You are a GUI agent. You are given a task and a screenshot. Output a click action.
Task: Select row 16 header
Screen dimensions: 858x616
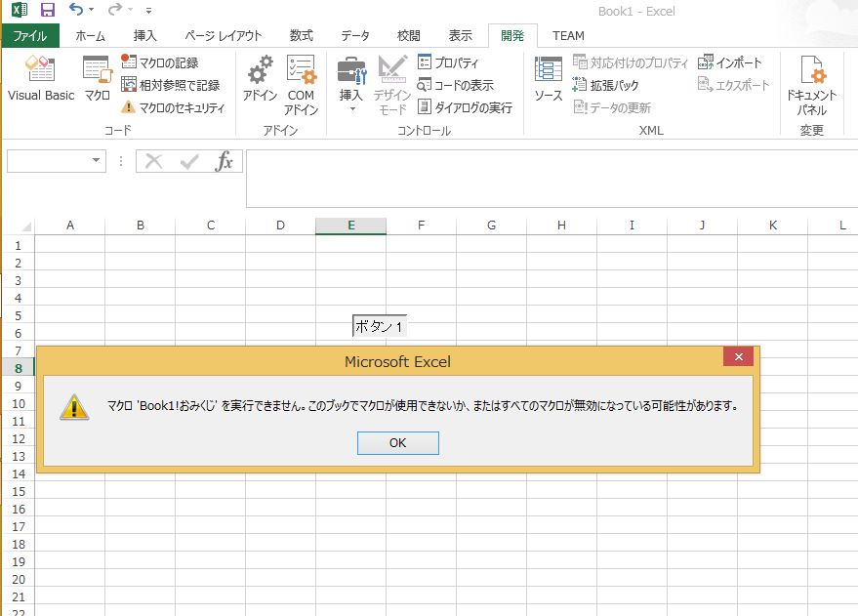pyautogui.click(x=18, y=509)
